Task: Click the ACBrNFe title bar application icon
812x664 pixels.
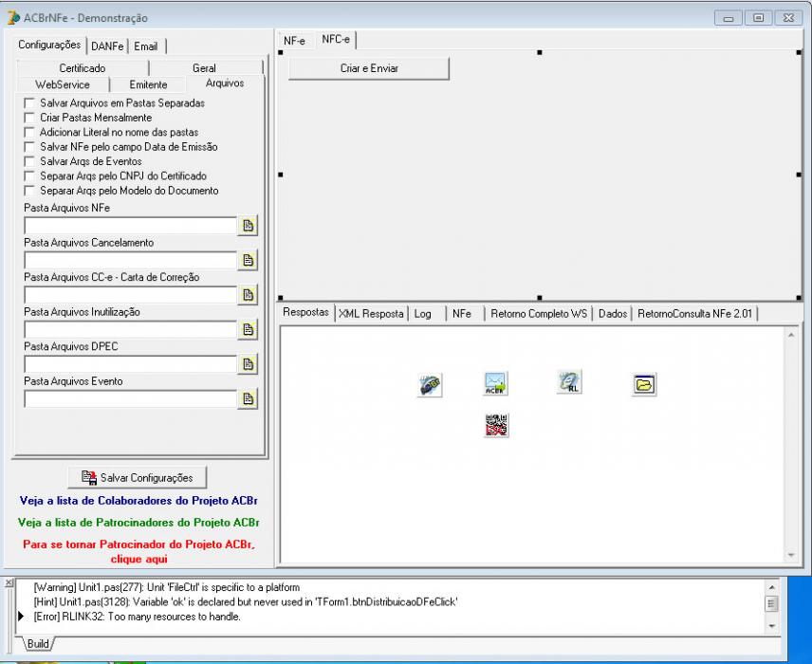Action: pos(13,18)
